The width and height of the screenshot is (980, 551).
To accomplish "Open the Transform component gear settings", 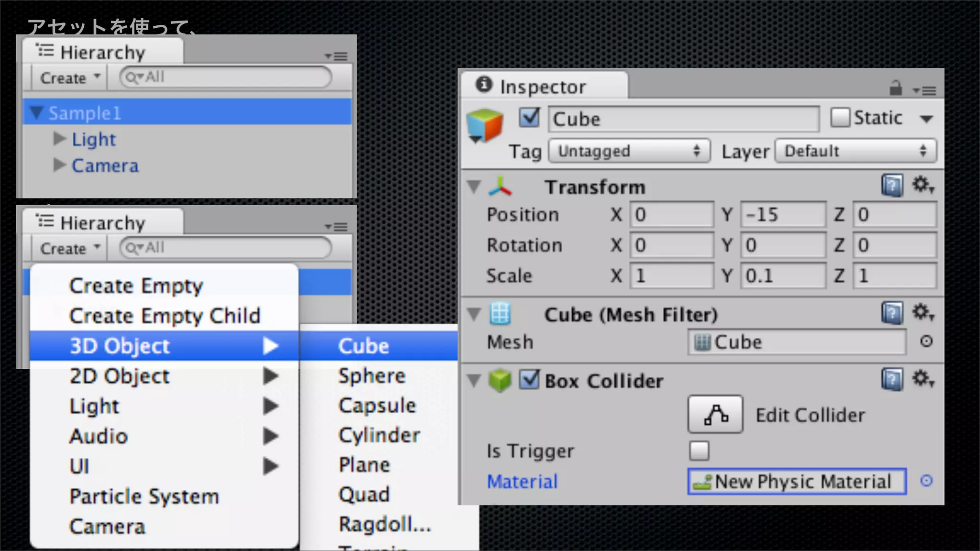I will tap(923, 185).
